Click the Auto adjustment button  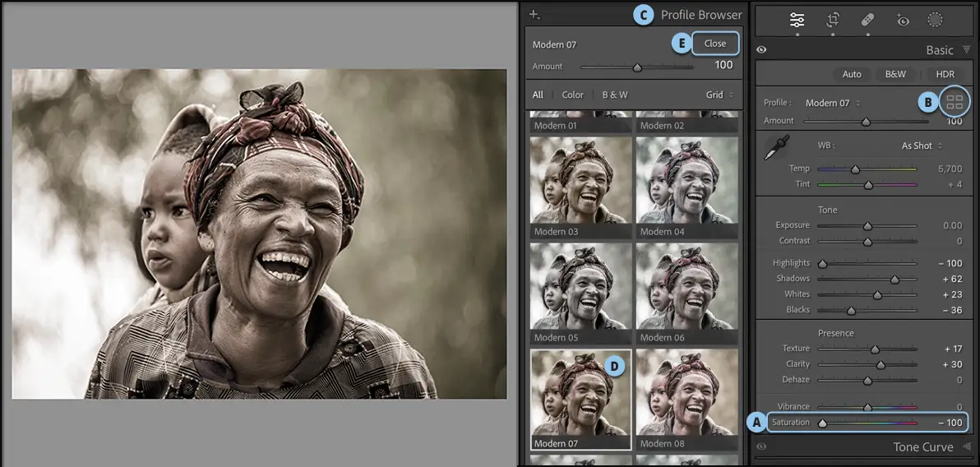coord(852,74)
